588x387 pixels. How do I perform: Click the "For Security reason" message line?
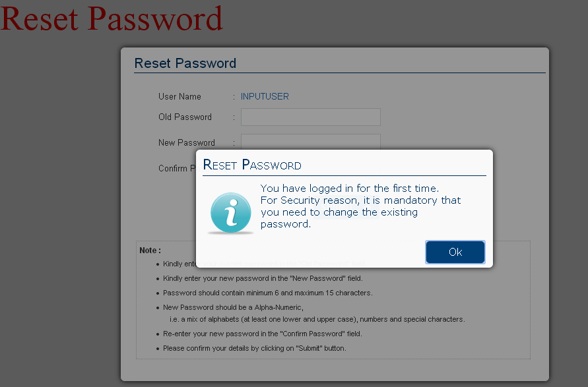click(x=360, y=200)
